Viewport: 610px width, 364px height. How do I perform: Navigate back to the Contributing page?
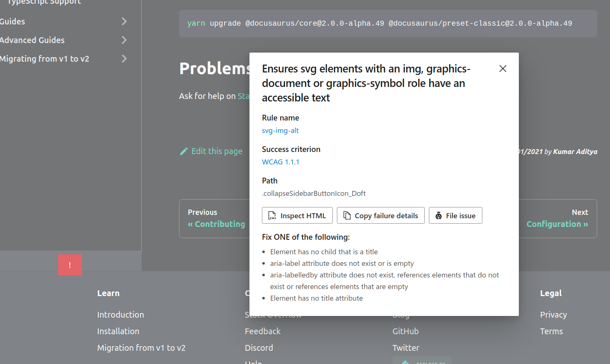(216, 224)
